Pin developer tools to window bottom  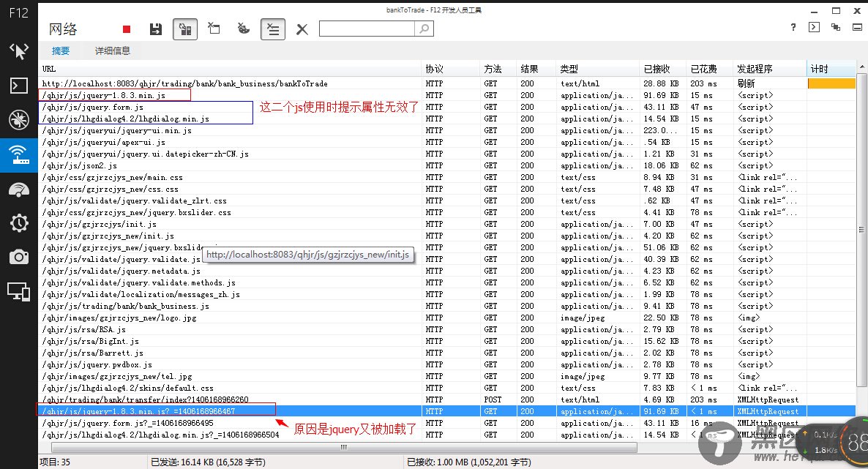(x=857, y=27)
